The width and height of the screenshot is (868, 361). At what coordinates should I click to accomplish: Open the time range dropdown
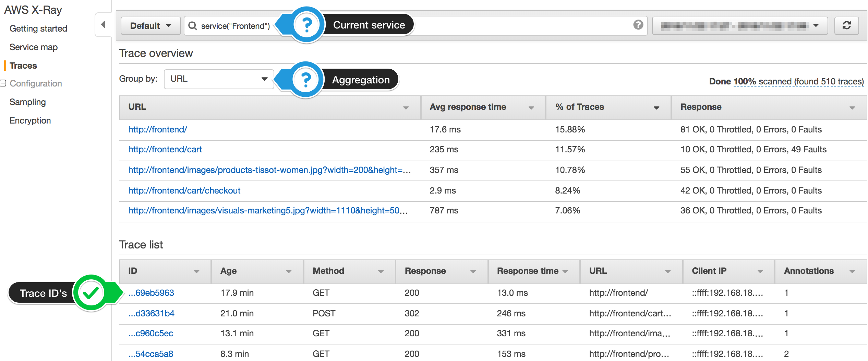coord(740,25)
